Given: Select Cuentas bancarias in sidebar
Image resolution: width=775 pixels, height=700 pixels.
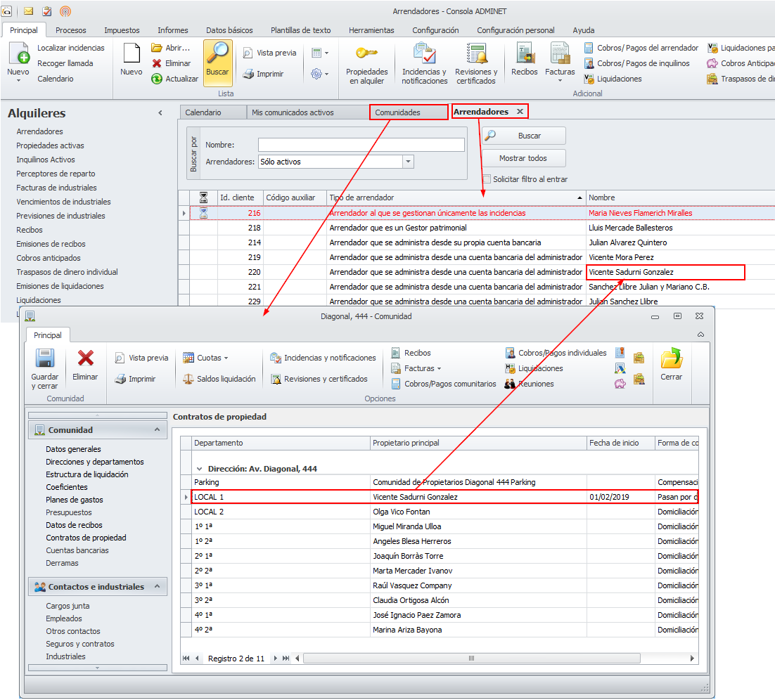Looking at the screenshot, I should [x=77, y=550].
